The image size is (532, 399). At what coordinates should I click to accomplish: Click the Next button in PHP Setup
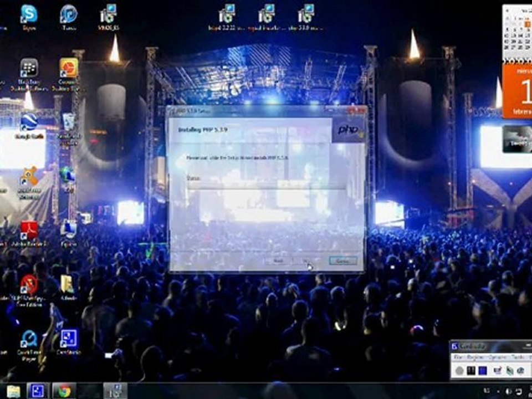(x=306, y=260)
